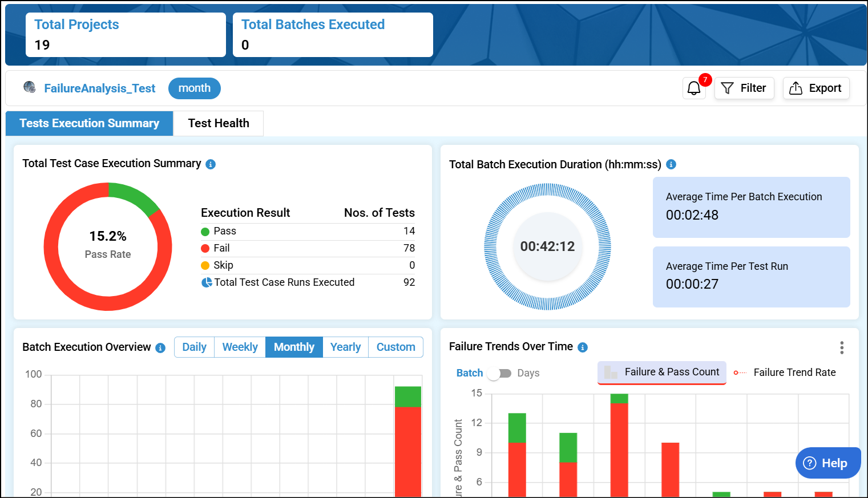Open the three-dot menu in Failure Trends
Viewport: 868px width, 498px height.
[x=842, y=347]
